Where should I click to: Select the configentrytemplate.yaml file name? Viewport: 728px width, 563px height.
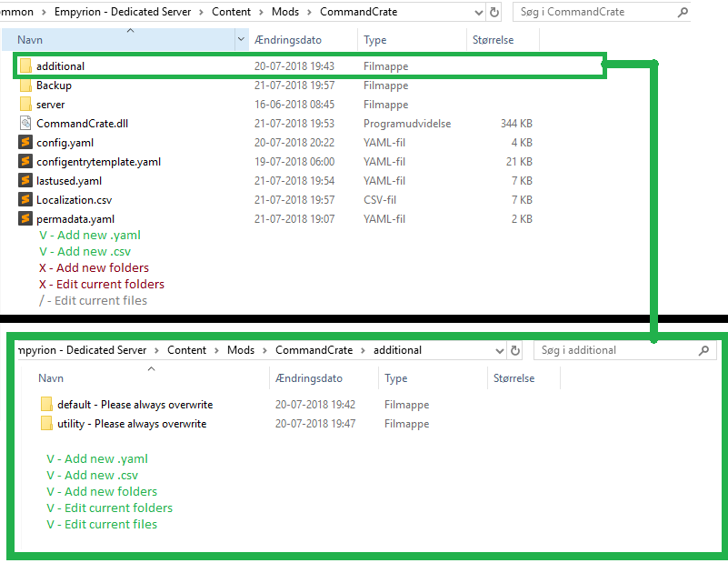pyautogui.click(x=98, y=162)
